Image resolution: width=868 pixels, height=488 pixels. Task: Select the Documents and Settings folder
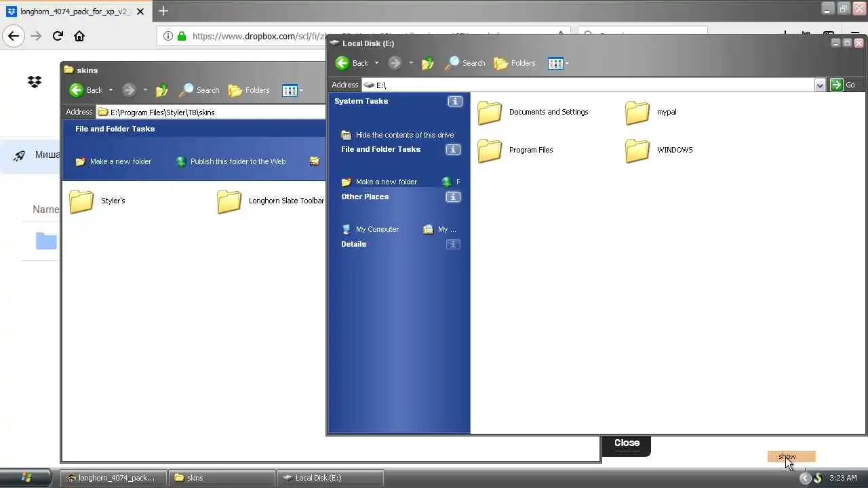point(533,113)
